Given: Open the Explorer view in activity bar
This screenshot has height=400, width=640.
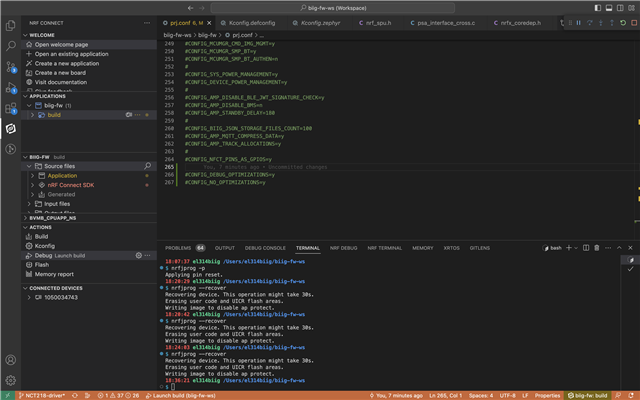Looking at the screenshot, I should [11, 25].
